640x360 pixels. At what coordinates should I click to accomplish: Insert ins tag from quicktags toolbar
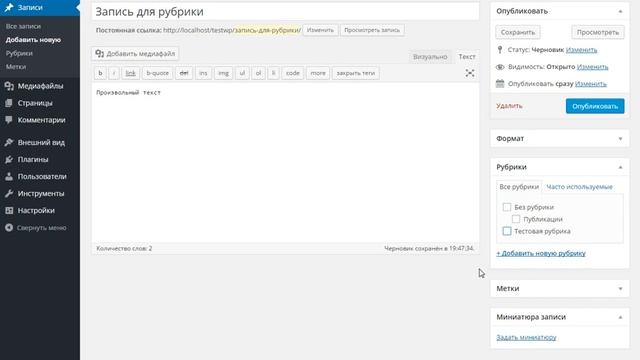[x=203, y=73]
